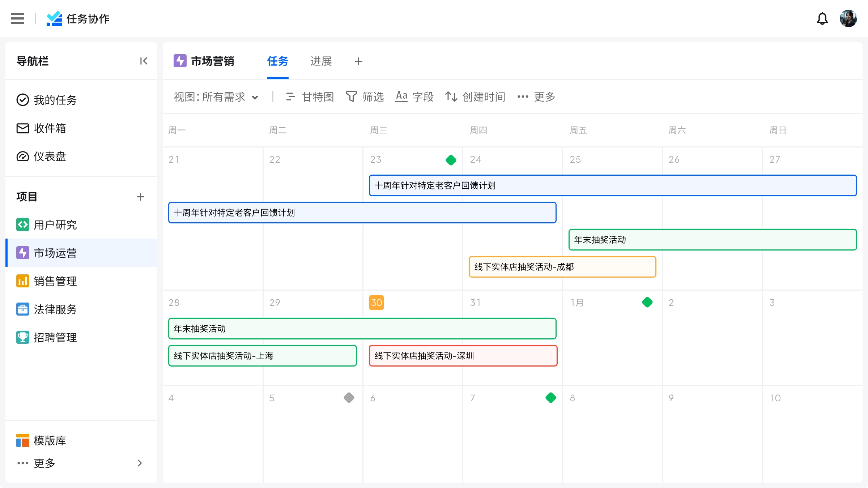Open 我的任务 checkmark icon
Image resolution: width=868 pixels, height=488 pixels.
[x=23, y=100]
